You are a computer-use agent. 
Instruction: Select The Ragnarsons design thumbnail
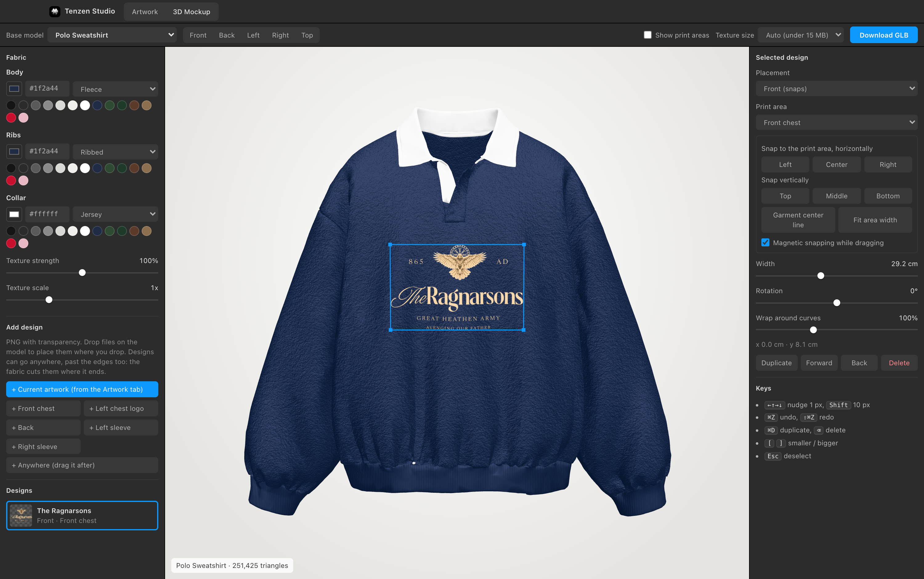coord(21,516)
